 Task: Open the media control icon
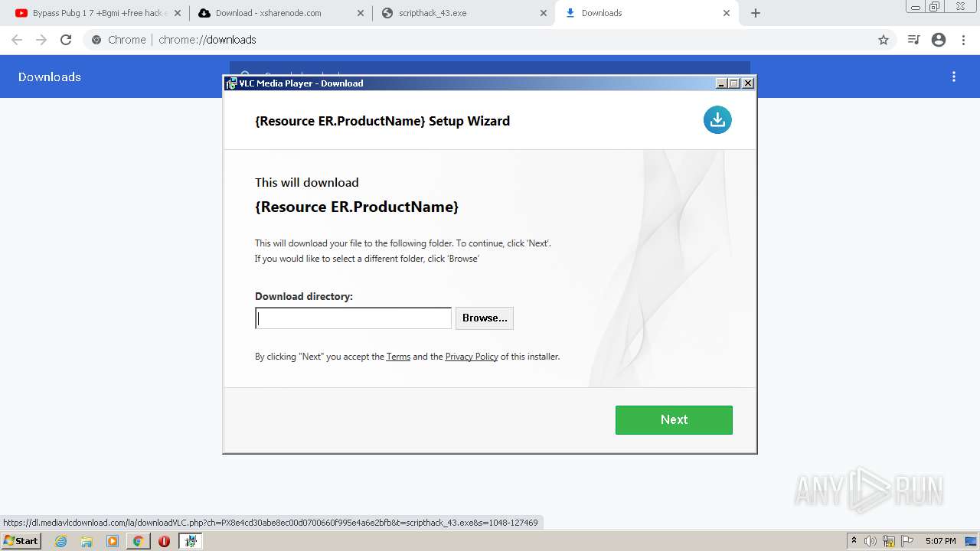tap(913, 40)
